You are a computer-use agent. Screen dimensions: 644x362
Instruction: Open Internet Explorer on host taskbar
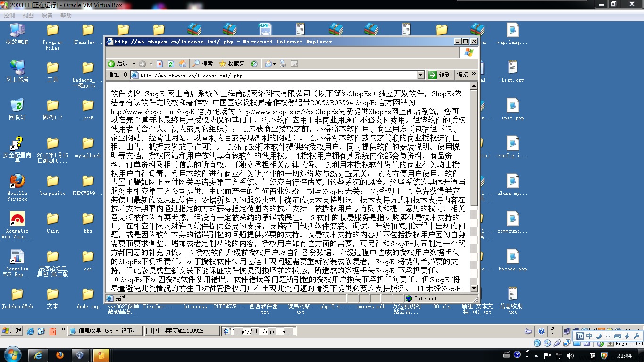(39, 355)
